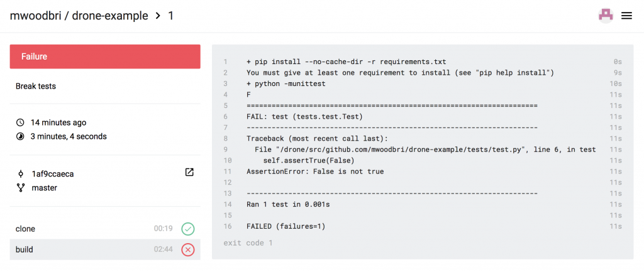Image resolution: width=644 pixels, height=272 pixels.
Task: Click build number 1 in breadcrumb
Action: [x=170, y=16]
